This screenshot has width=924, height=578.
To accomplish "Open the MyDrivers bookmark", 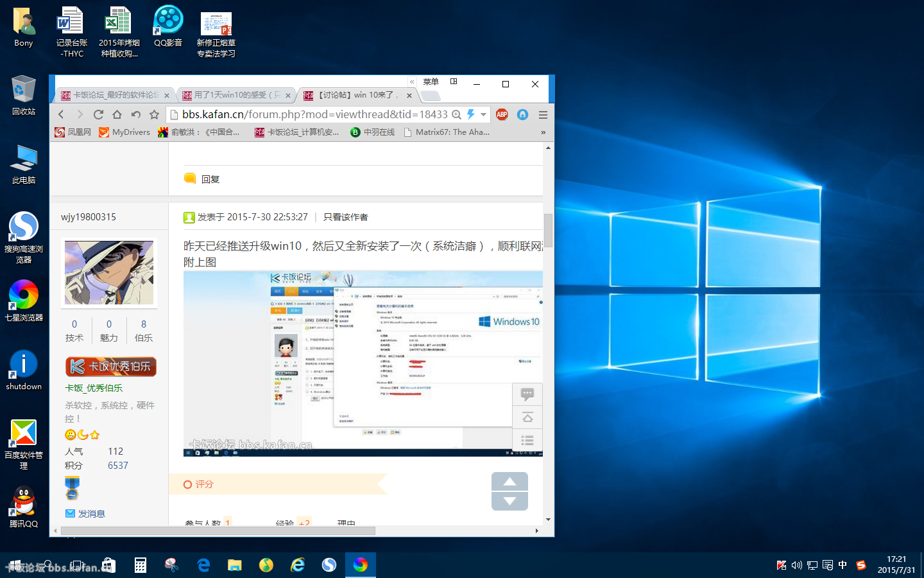I will click(x=124, y=132).
